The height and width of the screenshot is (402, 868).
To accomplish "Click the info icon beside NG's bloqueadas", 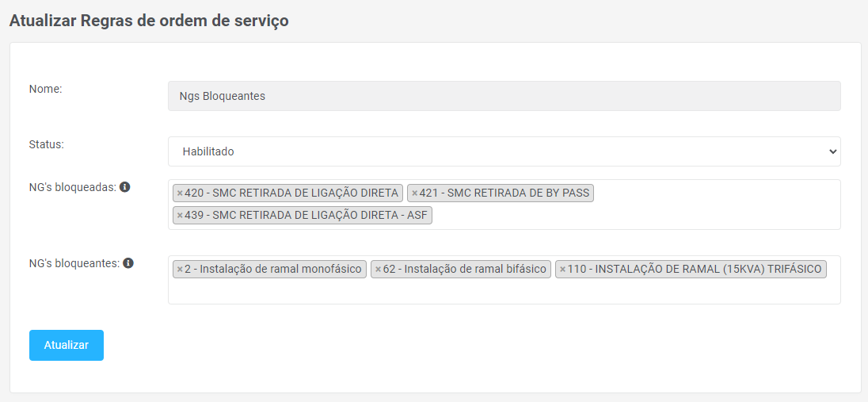I will pyautogui.click(x=124, y=187).
